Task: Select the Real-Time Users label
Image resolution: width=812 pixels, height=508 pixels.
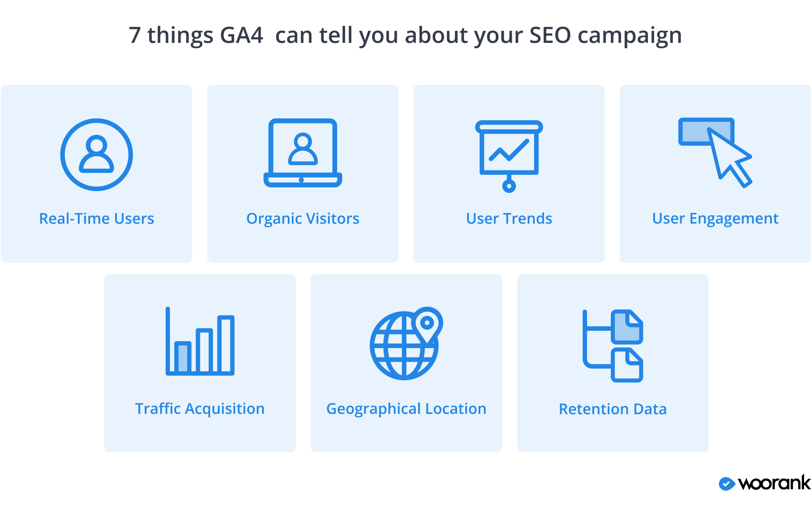Action: (96, 219)
